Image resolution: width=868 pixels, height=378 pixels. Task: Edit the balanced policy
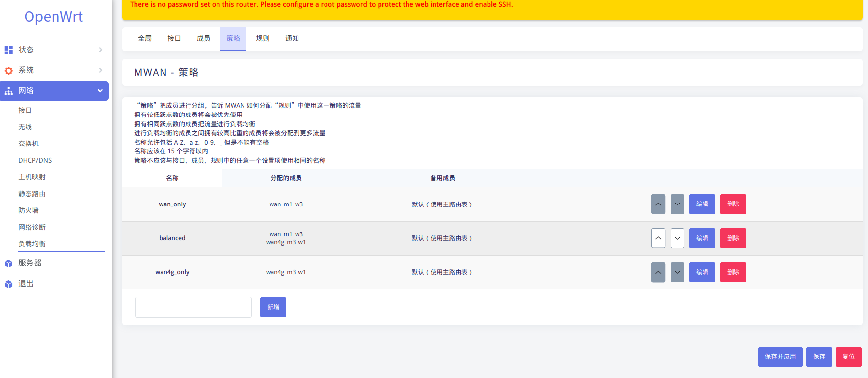(x=702, y=238)
